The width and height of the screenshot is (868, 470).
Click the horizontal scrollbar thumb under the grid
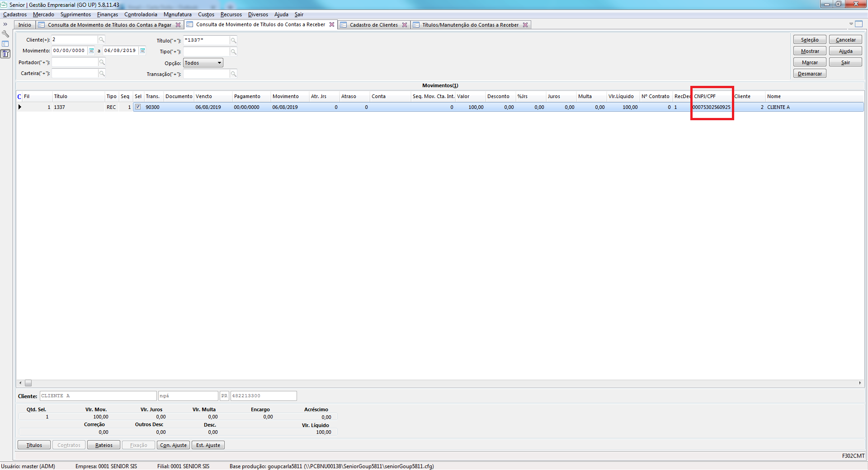[28, 383]
